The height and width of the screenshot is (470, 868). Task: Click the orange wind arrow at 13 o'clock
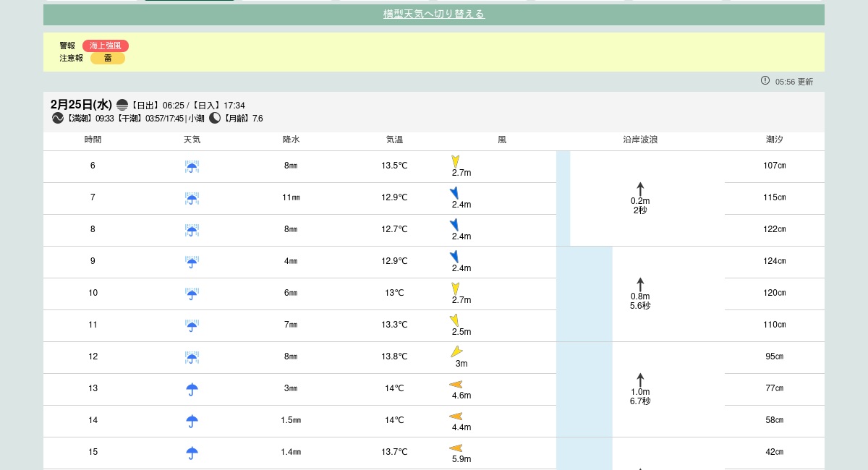[456, 385]
